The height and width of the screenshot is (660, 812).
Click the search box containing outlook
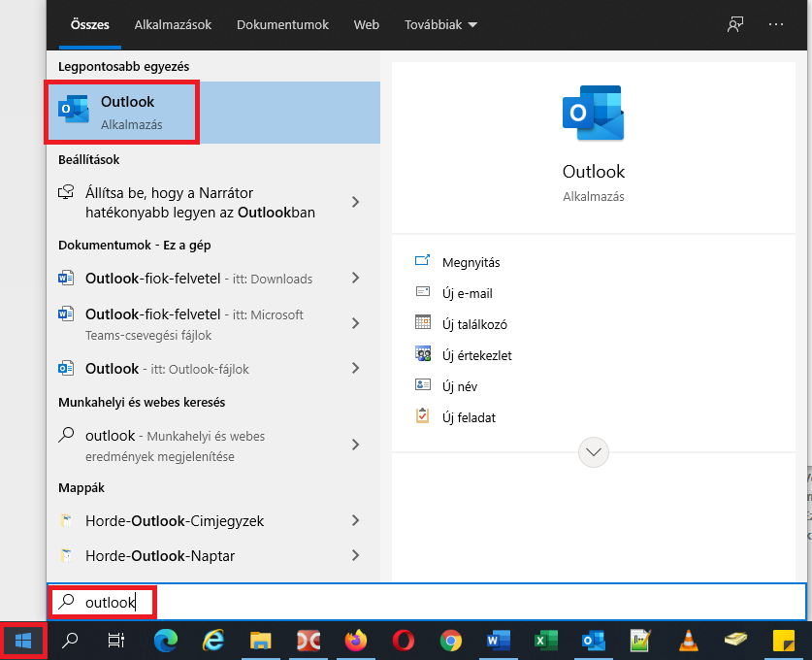tap(427, 603)
